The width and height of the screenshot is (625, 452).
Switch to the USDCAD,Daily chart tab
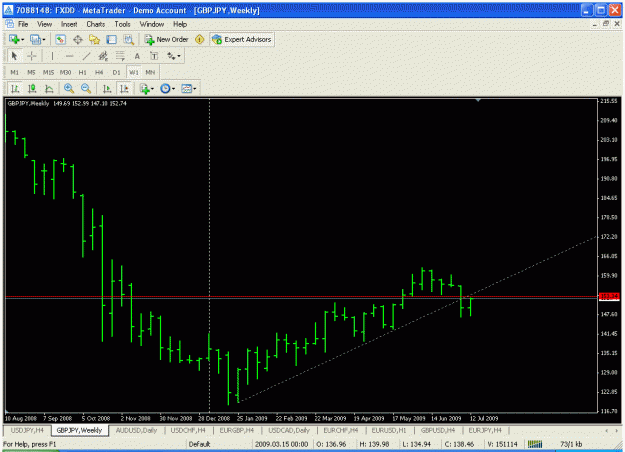[289, 430]
